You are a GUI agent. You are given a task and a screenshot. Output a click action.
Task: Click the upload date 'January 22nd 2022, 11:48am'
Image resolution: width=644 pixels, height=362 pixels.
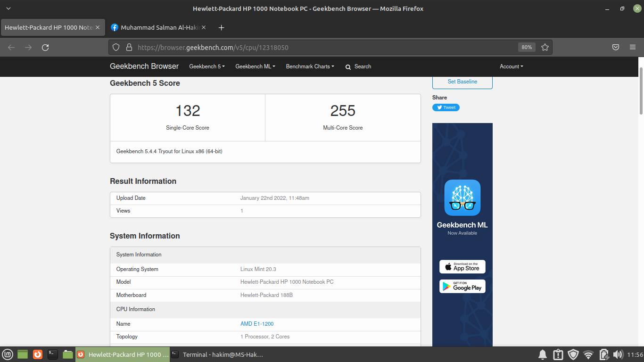[x=275, y=198]
